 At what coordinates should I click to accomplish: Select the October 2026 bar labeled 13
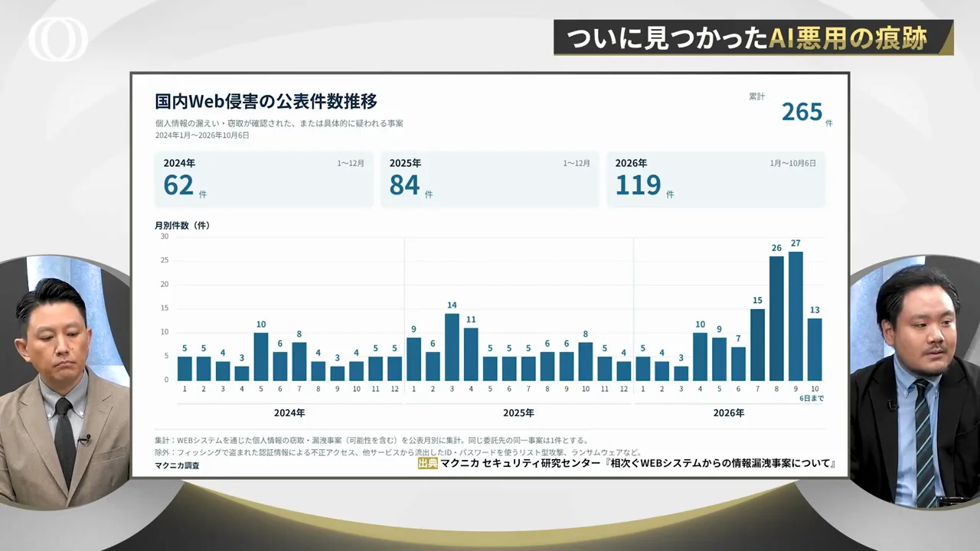coord(815,349)
